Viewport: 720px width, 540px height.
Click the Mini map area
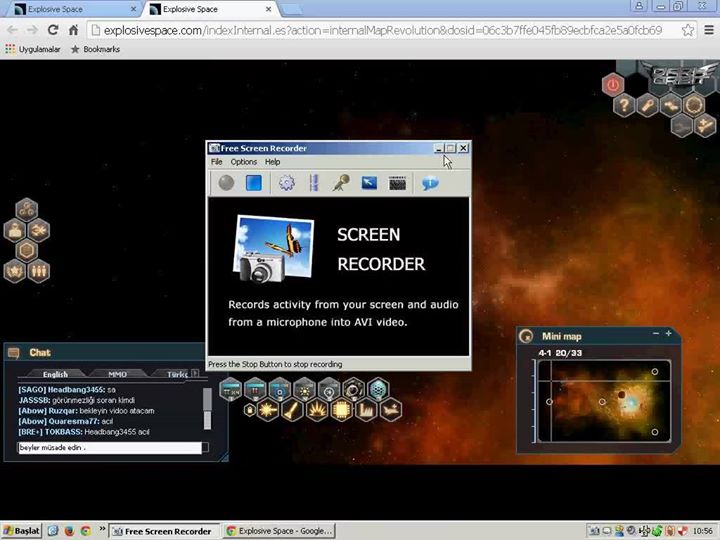coord(604,401)
